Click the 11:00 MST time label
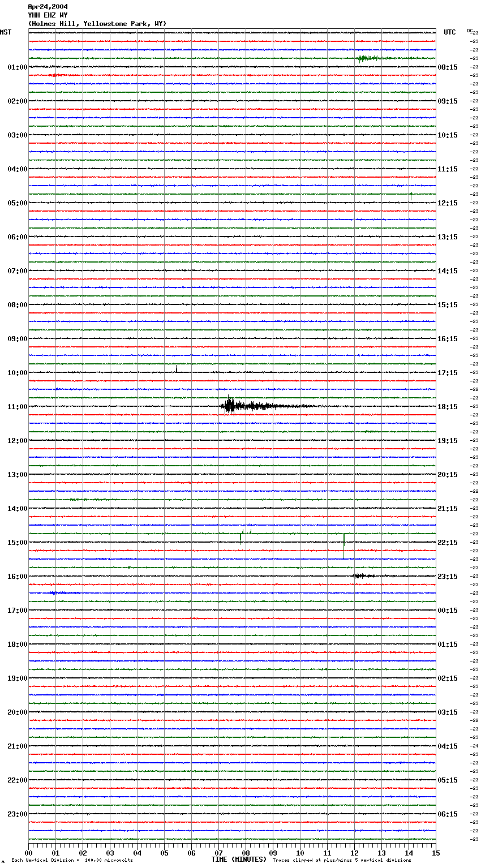 18,407
